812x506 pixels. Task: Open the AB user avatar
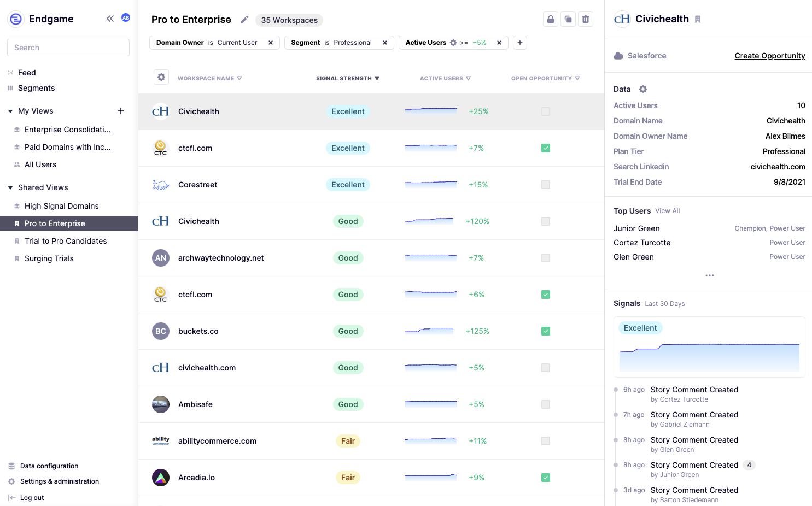click(126, 17)
